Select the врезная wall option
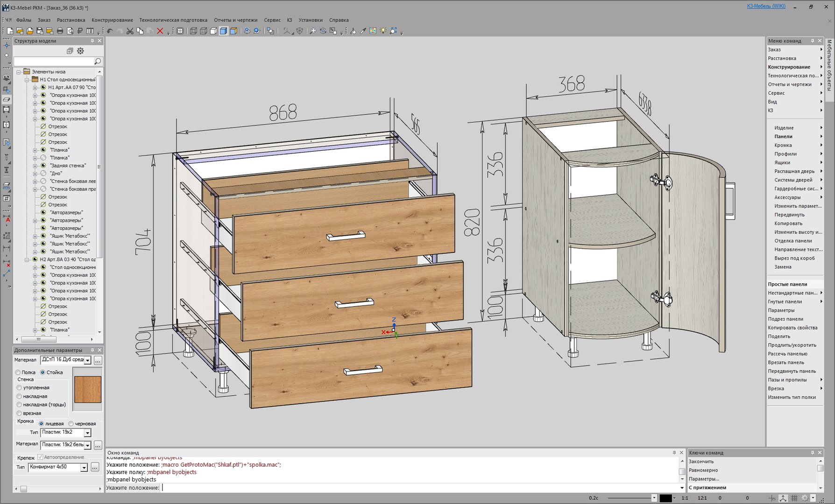Viewport: 835px width, 504px height. [x=19, y=413]
